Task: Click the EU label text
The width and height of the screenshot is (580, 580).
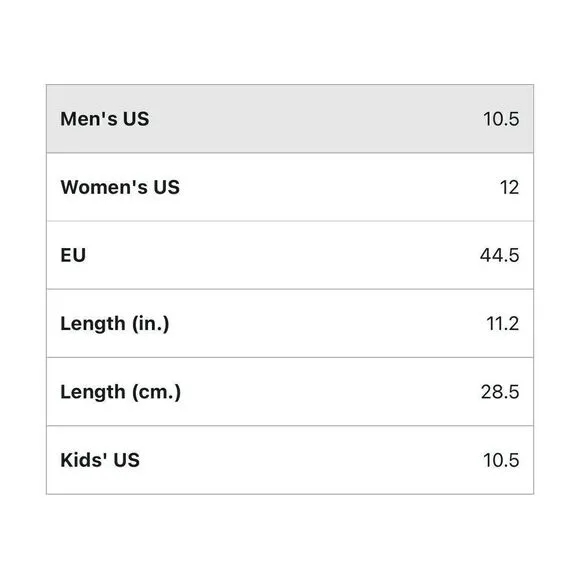Action: click(x=73, y=255)
